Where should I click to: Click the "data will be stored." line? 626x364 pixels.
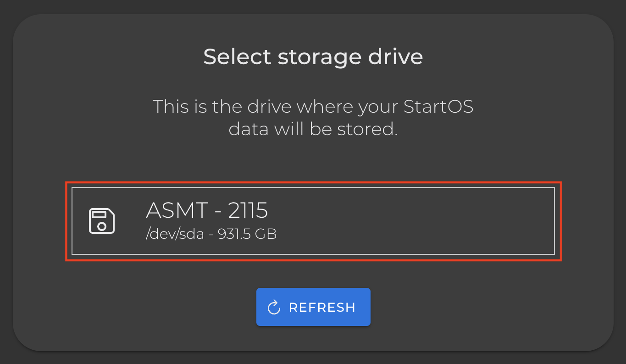pyautogui.click(x=313, y=129)
